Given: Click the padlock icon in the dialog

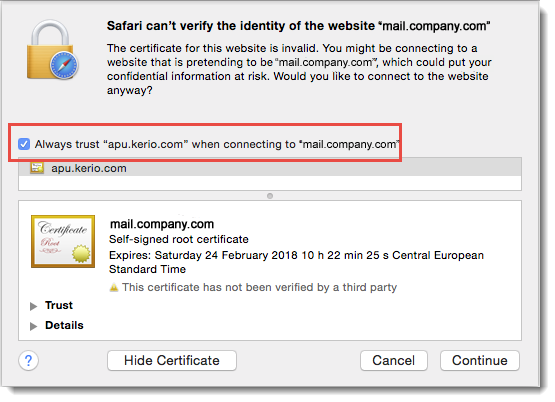Looking at the screenshot, I should click(x=50, y=49).
